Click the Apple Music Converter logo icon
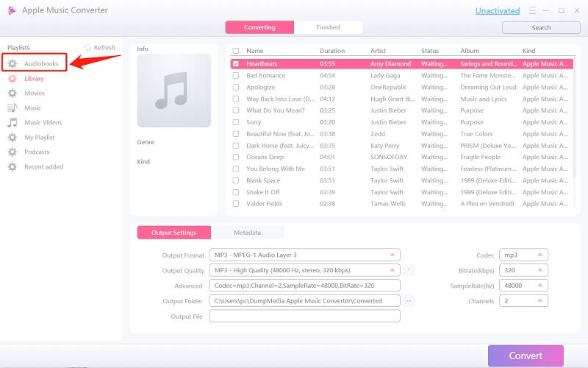The image size is (588, 368). [12, 10]
